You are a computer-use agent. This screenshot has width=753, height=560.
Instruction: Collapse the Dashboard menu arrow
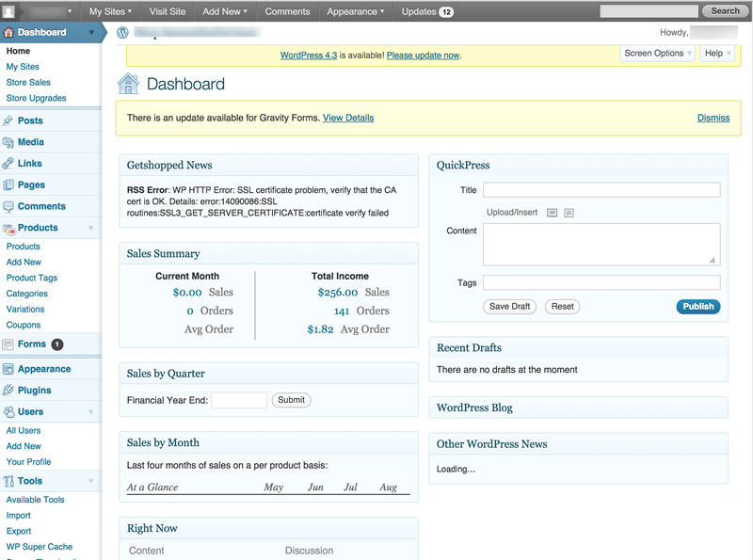click(x=91, y=32)
